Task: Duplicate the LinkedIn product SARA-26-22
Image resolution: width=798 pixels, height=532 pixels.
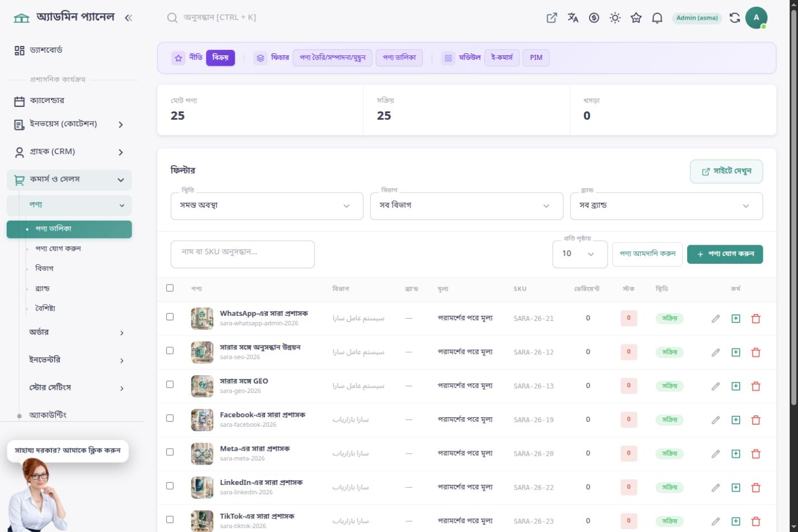Action: (736, 487)
